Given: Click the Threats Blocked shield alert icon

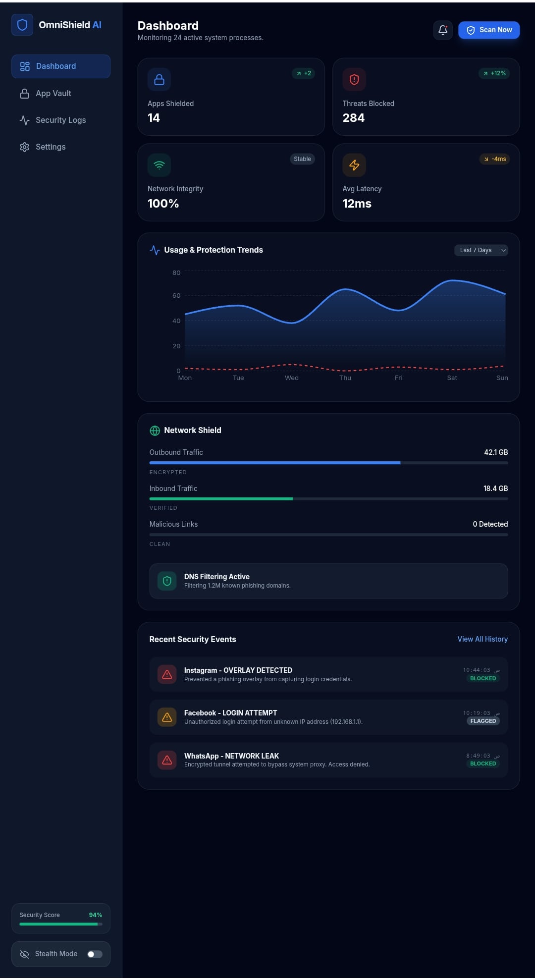Looking at the screenshot, I should pos(354,80).
